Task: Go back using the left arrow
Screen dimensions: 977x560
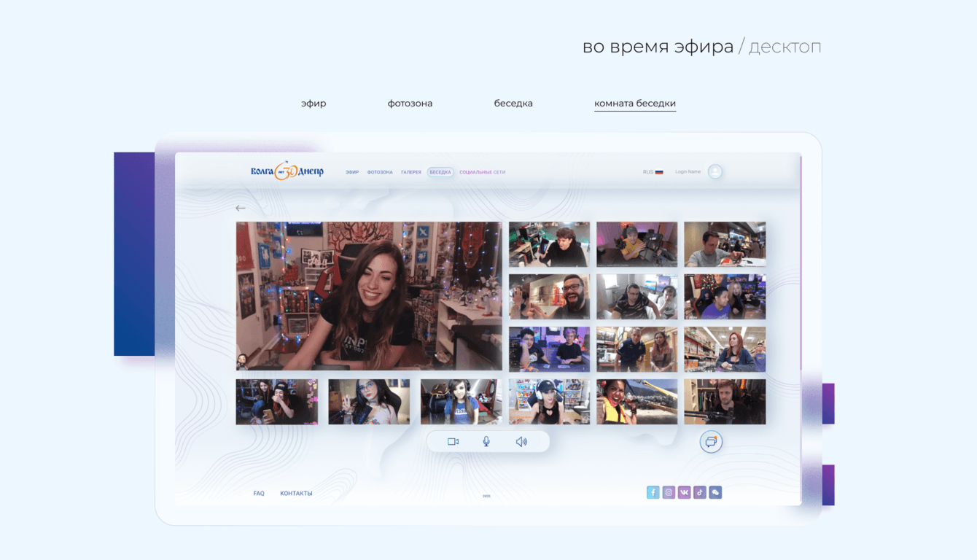Action: tap(241, 209)
